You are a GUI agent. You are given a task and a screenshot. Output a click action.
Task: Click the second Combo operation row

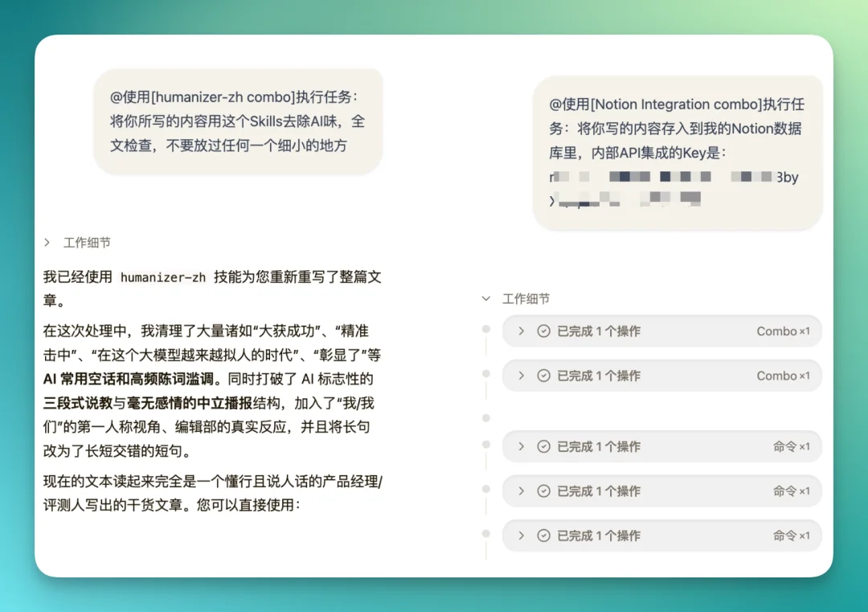(x=661, y=376)
